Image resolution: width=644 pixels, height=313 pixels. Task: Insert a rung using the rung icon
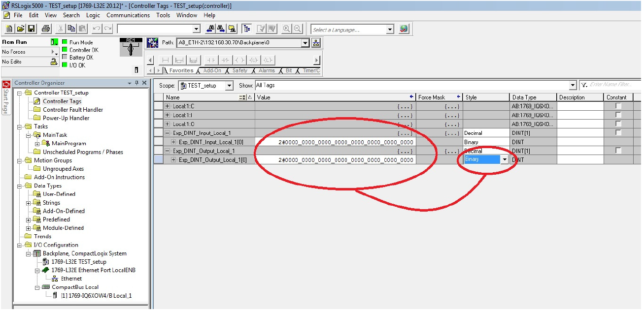coord(166,60)
